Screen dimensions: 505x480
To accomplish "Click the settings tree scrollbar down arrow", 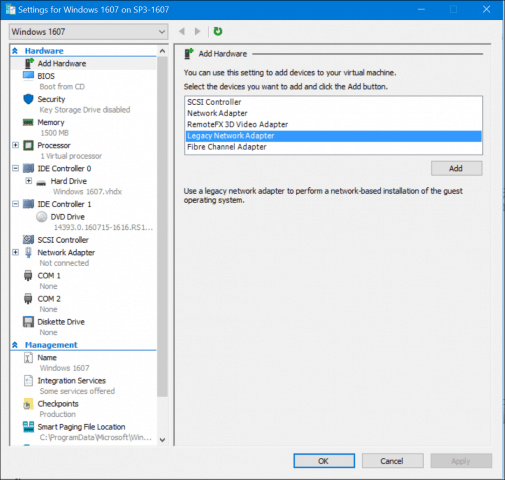I will pos(162,440).
